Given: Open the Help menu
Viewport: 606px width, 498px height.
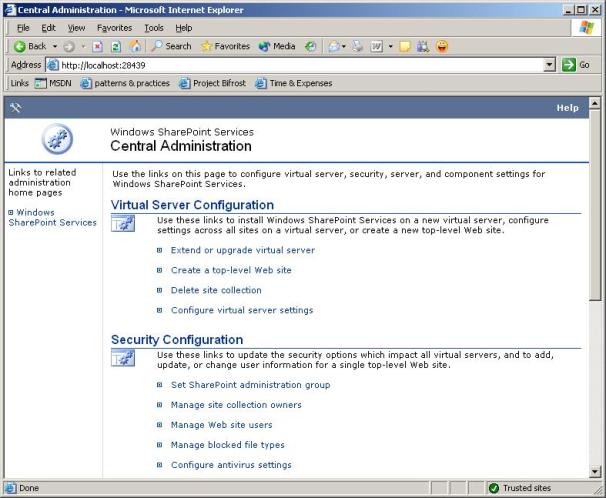Looking at the screenshot, I should [x=184, y=28].
